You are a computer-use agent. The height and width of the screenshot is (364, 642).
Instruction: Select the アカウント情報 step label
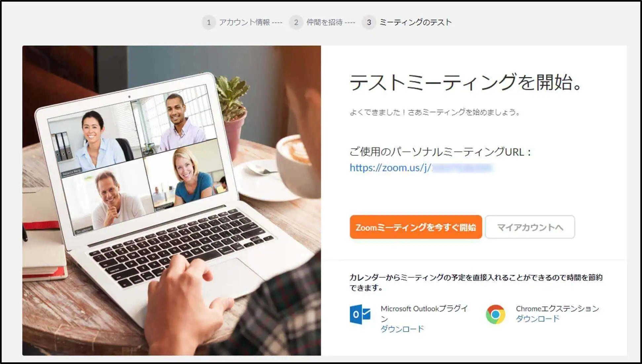point(245,22)
